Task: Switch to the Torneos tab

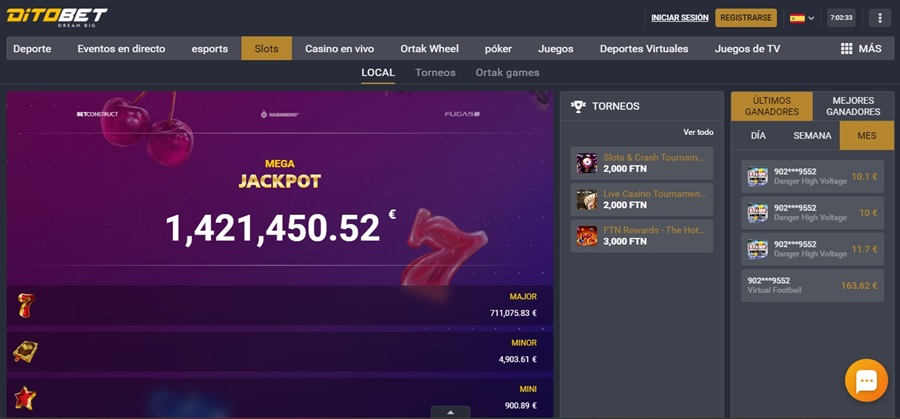Action: pyautogui.click(x=435, y=73)
